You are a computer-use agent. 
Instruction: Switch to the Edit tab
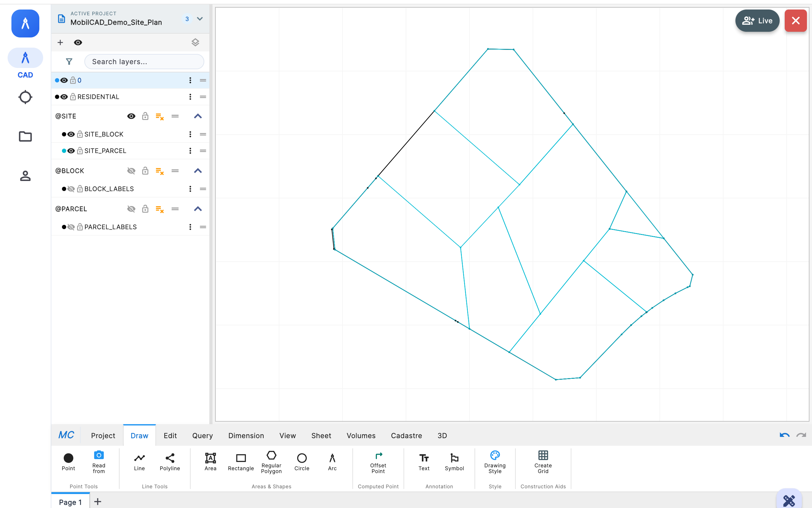170,435
